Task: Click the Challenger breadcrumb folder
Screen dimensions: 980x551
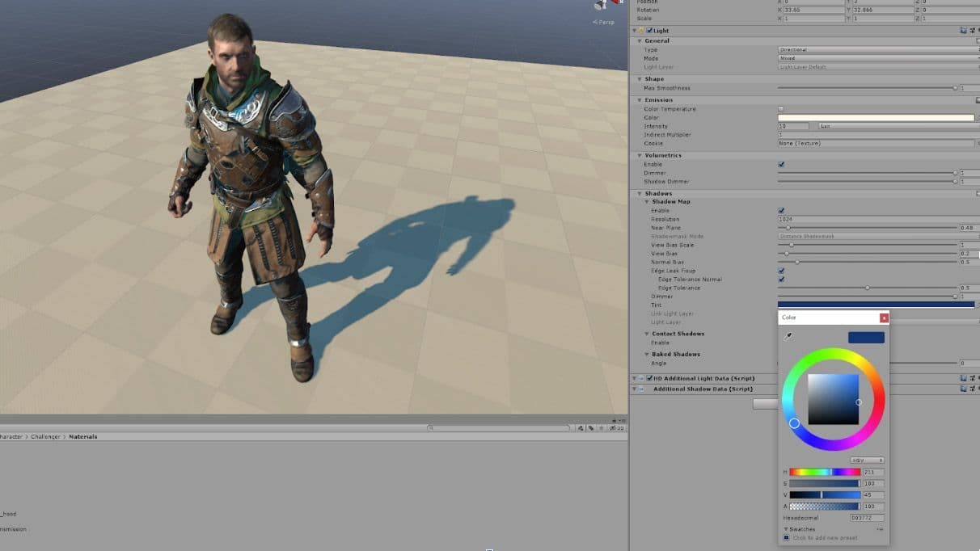Action: pyautogui.click(x=45, y=436)
